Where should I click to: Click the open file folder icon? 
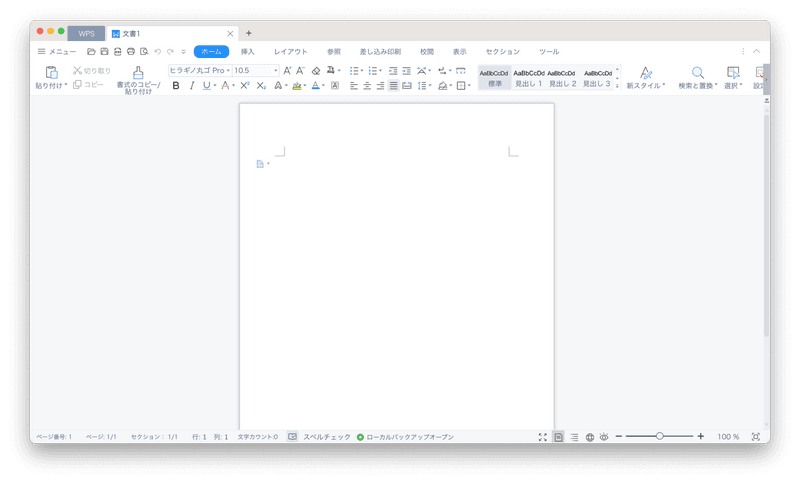click(x=91, y=52)
